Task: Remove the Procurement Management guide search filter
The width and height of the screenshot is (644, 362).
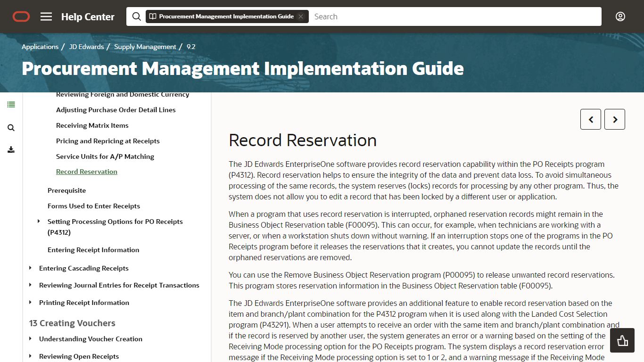Action: click(x=301, y=16)
